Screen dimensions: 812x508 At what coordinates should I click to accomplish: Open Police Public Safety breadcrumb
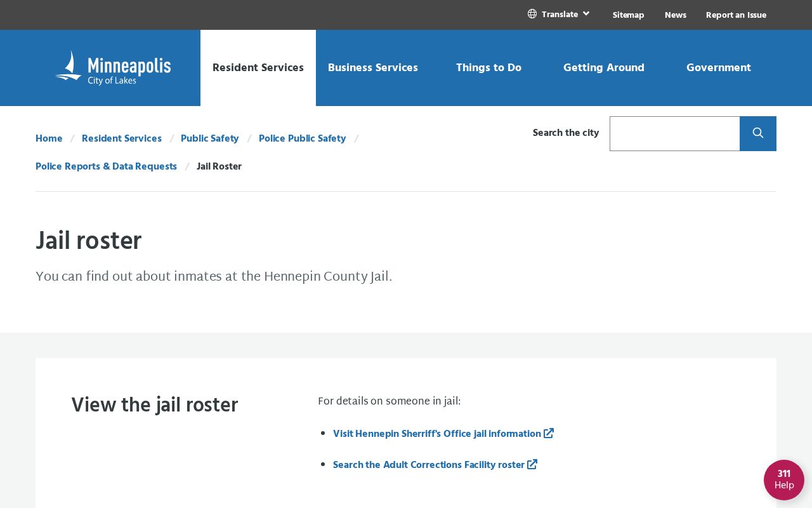pyautogui.click(x=303, y=138)
